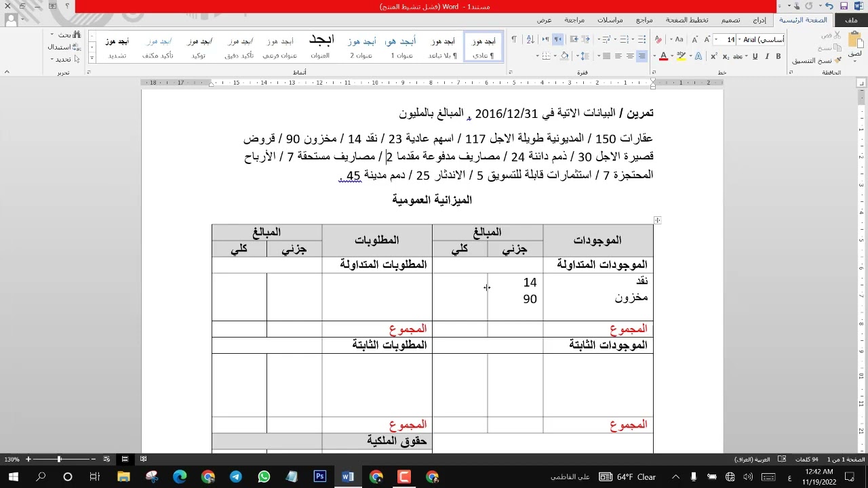Click the Clear Formatting eraser icon
868x488 pixels.
(658, 40)
